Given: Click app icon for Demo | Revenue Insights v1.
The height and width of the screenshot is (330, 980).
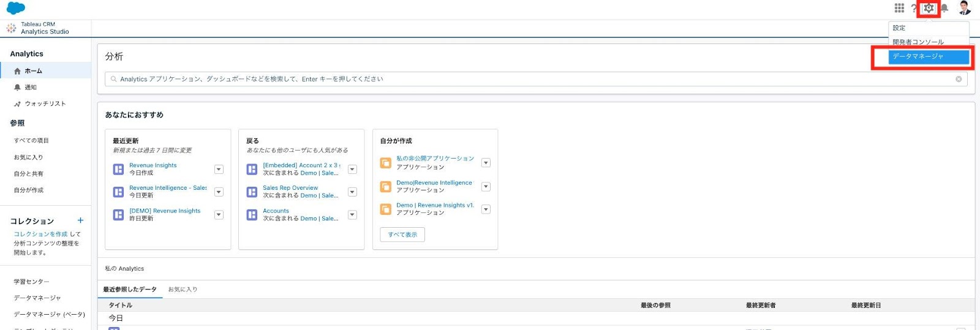Looking at the screenshot, I should tap(386, 209).
